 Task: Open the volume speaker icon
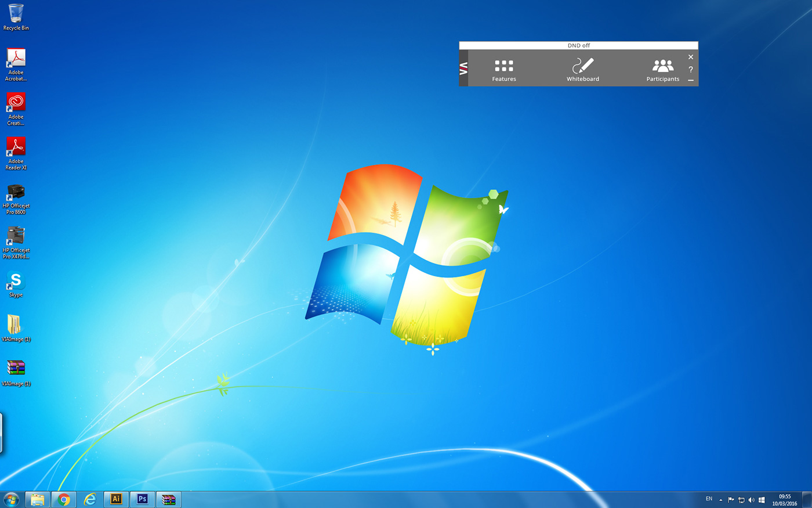pyautogui.click(x=751, y=500)
